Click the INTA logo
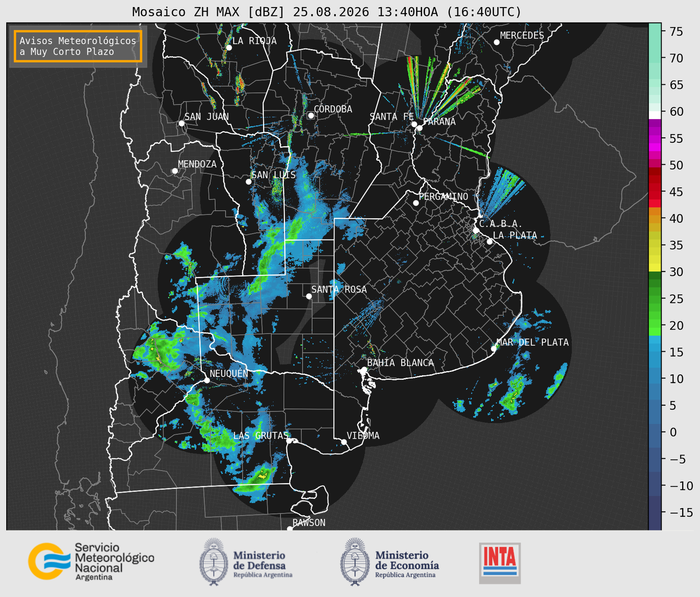 tap(500, 563)
